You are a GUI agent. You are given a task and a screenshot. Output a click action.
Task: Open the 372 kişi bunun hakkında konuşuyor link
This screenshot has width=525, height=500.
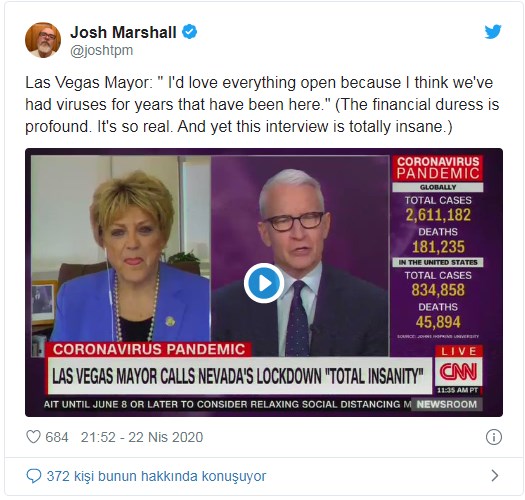click(156, 476)
